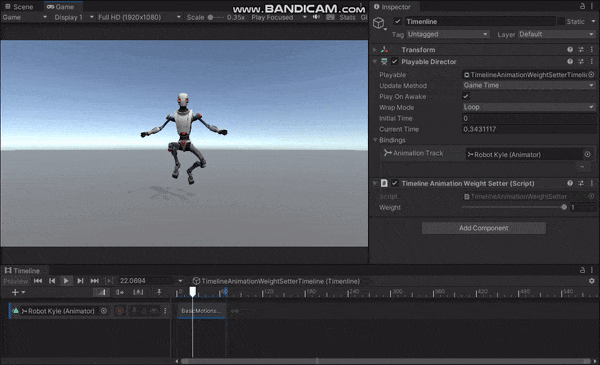Open Transform presets icon
The height and width of the screenshot is (365, 600).
581,49
